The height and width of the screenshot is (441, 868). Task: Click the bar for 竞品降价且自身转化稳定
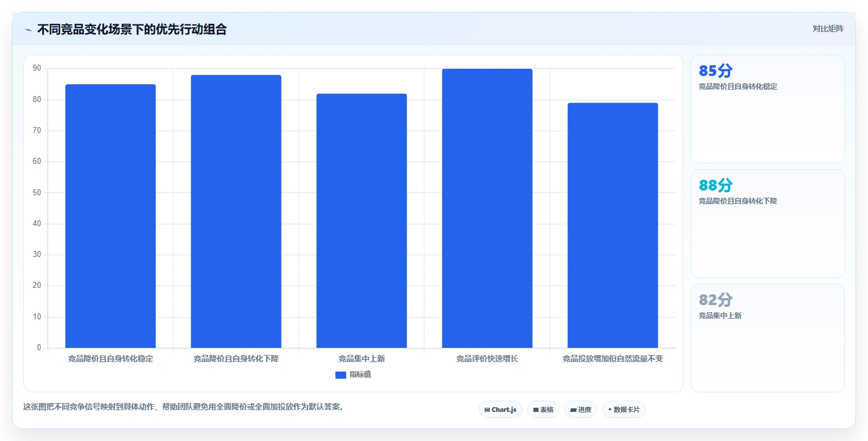point(110,216)
